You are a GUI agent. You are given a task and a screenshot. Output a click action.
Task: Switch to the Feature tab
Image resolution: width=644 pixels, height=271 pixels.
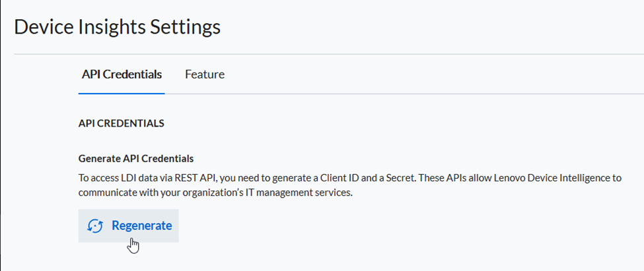coord(205,75)
